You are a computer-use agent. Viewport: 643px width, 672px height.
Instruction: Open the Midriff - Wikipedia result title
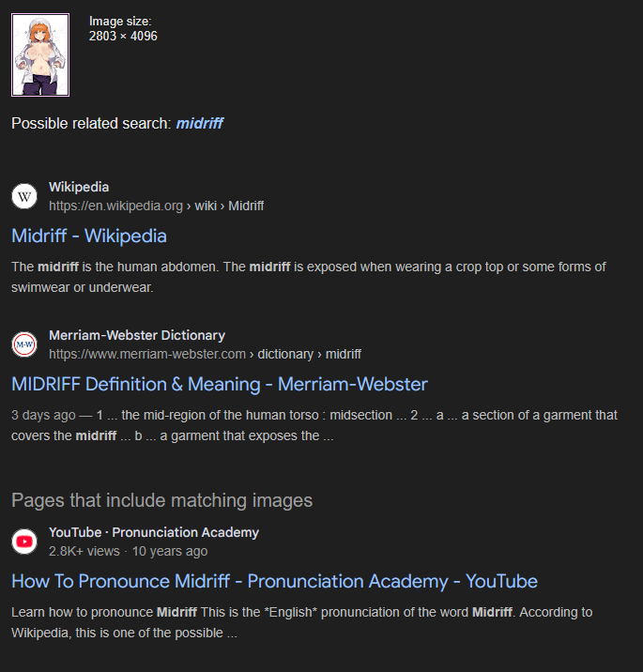89,237
